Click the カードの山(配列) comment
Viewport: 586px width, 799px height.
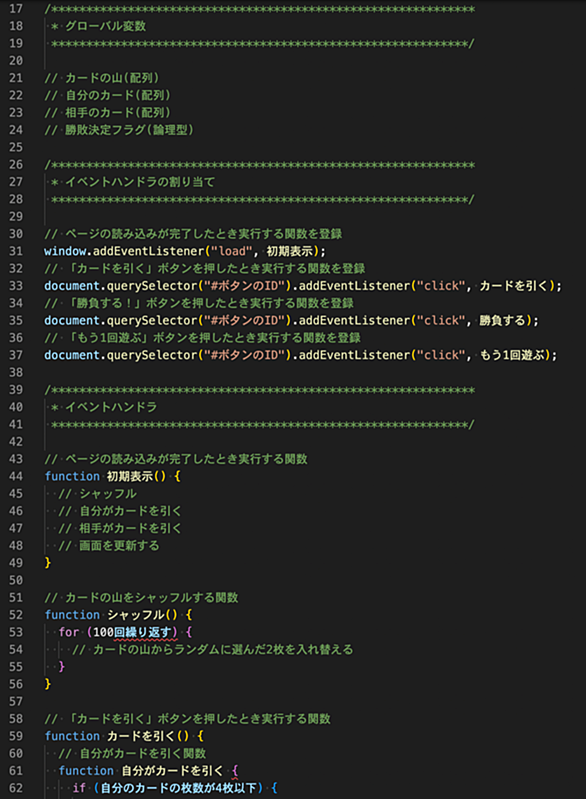pos(102,78)
